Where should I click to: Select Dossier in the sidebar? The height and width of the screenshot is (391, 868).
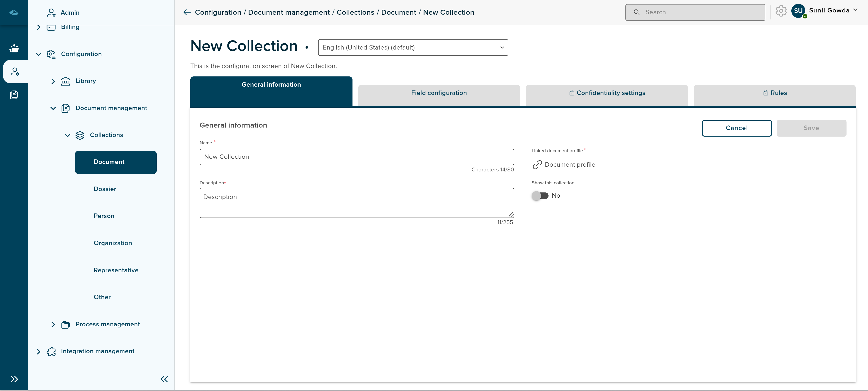[x=105, y=189]
